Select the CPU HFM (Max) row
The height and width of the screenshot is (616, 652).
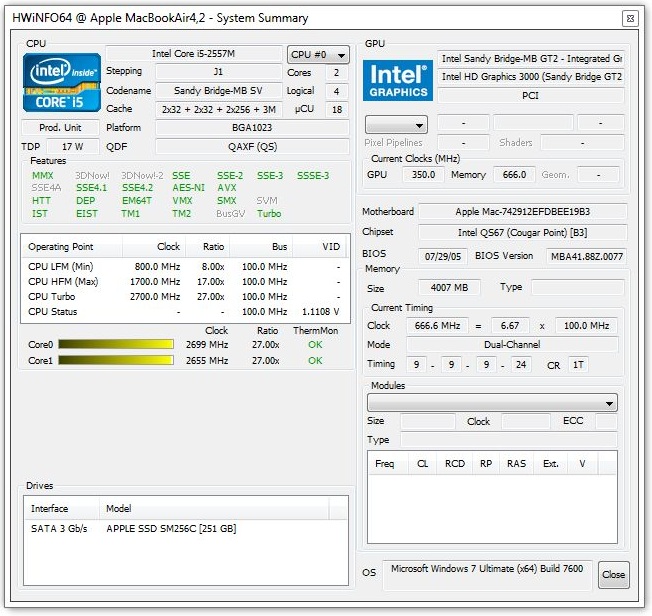pos(185,282)
